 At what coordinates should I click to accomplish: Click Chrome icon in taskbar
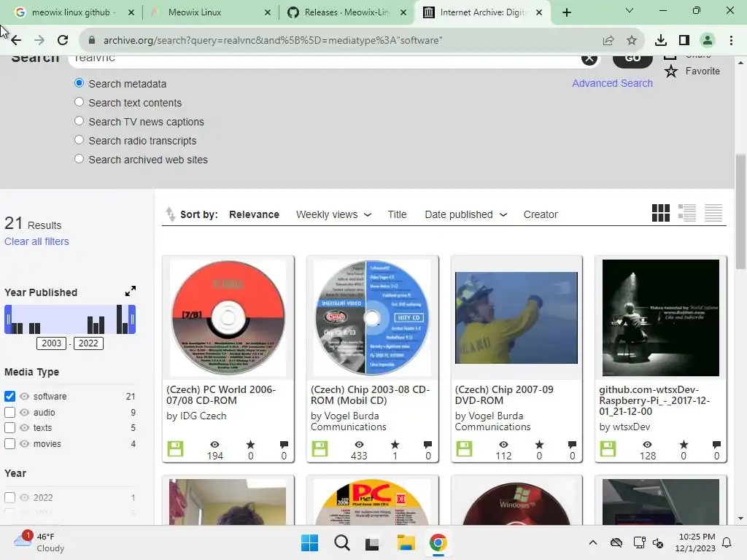click(438, 542)
